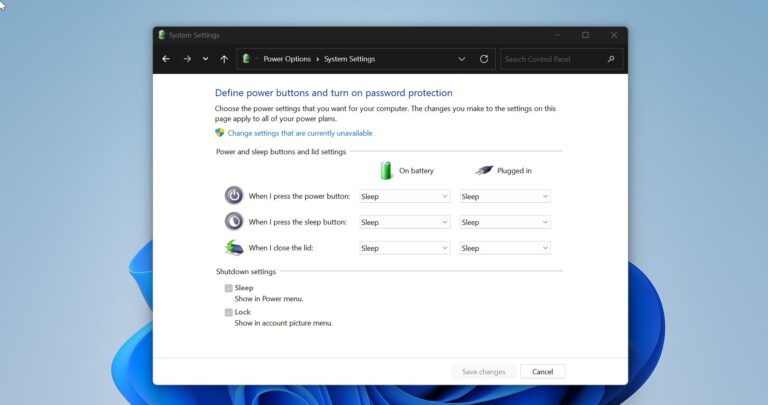
Task: Click the Refresh icon beside address bar
Action: [484, 59]
